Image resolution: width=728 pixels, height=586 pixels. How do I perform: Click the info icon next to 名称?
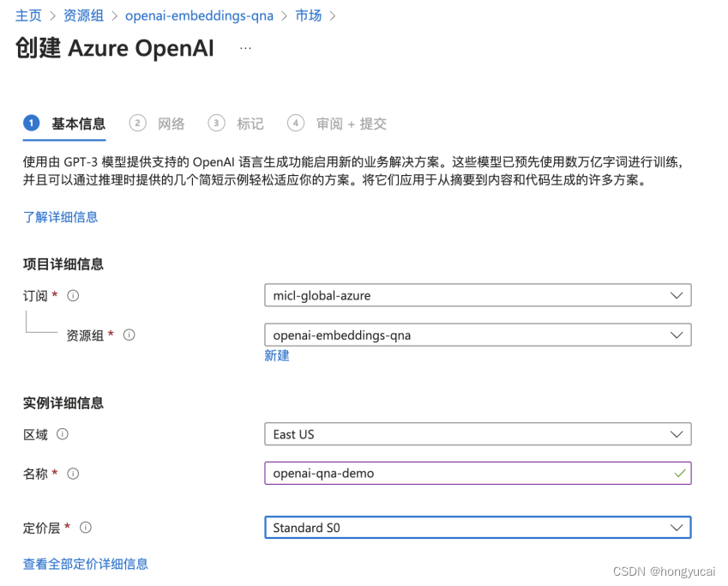(x=73, y=473)
